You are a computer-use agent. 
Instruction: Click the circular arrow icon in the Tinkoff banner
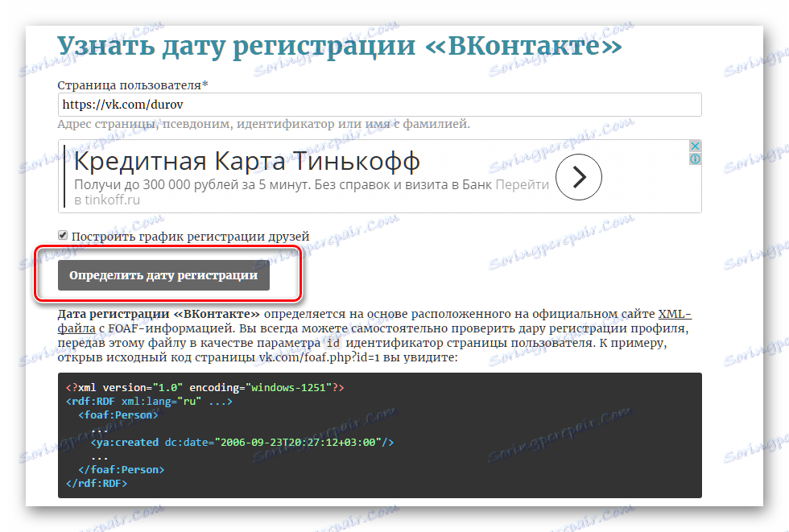[x=578, y=177]
